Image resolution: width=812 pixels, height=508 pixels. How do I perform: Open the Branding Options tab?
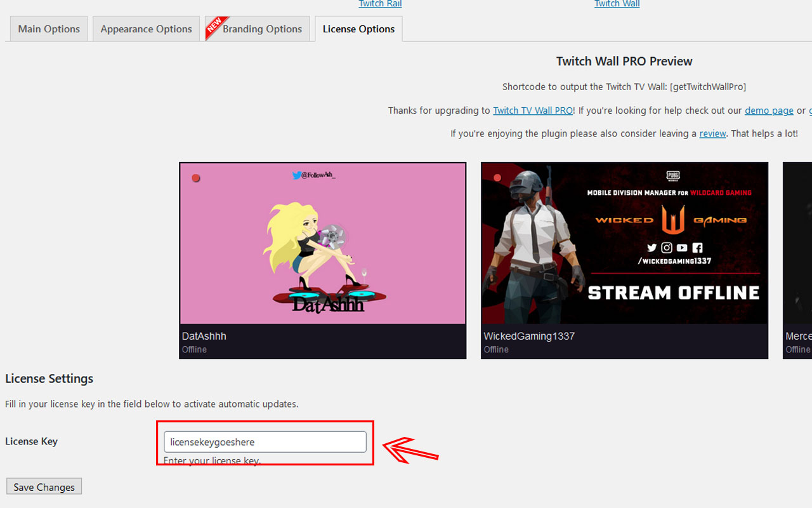257,29
